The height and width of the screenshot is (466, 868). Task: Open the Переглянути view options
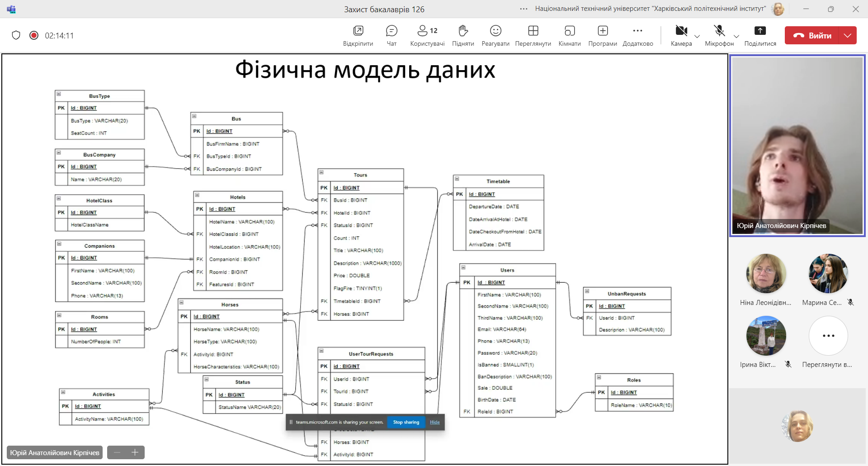533,35
